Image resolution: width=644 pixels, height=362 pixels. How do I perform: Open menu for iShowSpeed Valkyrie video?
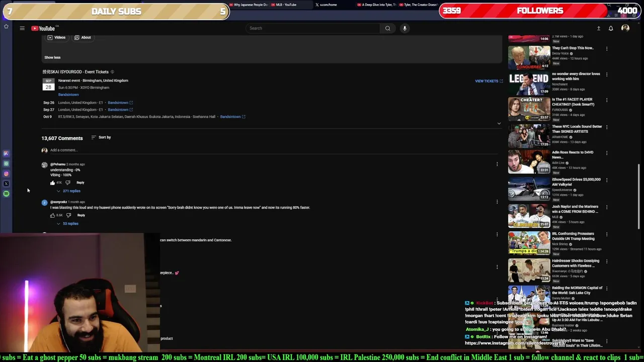[x=607, y=180]
